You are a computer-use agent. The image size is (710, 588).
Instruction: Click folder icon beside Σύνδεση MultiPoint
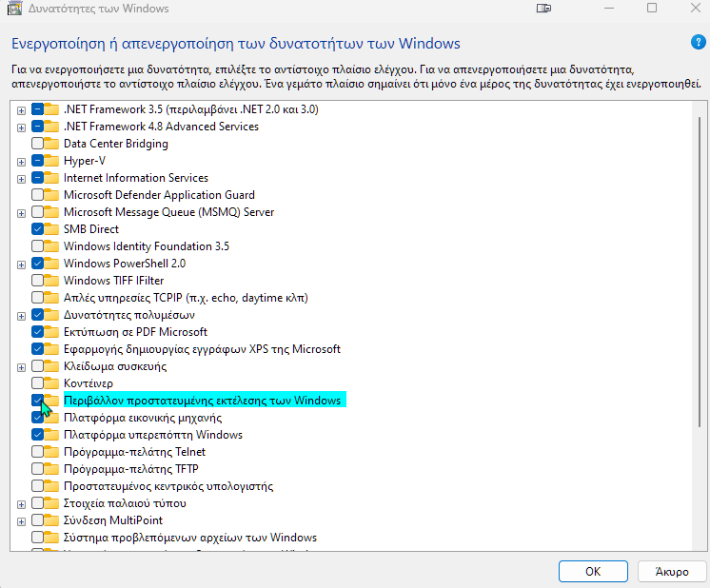pyautogui.click(x=51, y=520)
